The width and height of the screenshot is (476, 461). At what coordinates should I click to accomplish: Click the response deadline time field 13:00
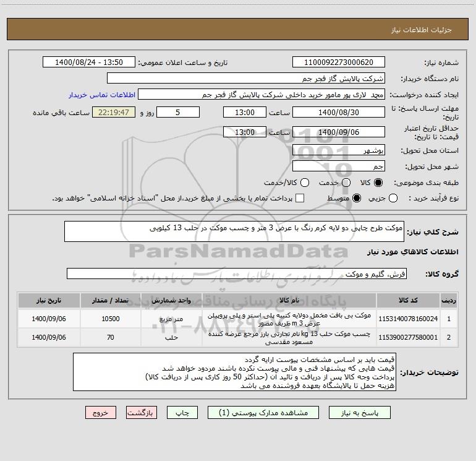coord(245,112)
